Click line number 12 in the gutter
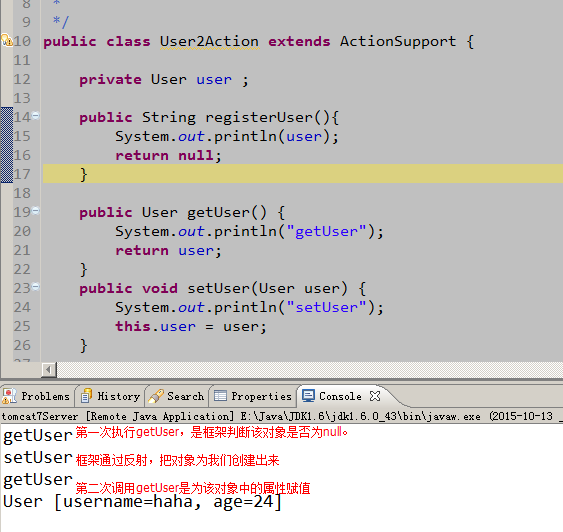The width and height of the screenshot is (563, 532). click(22, 79)
